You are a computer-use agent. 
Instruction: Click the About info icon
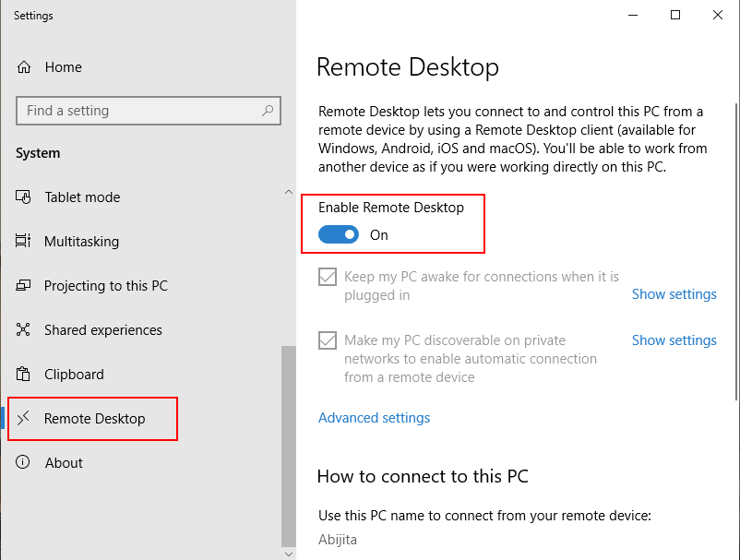(24, 463)
